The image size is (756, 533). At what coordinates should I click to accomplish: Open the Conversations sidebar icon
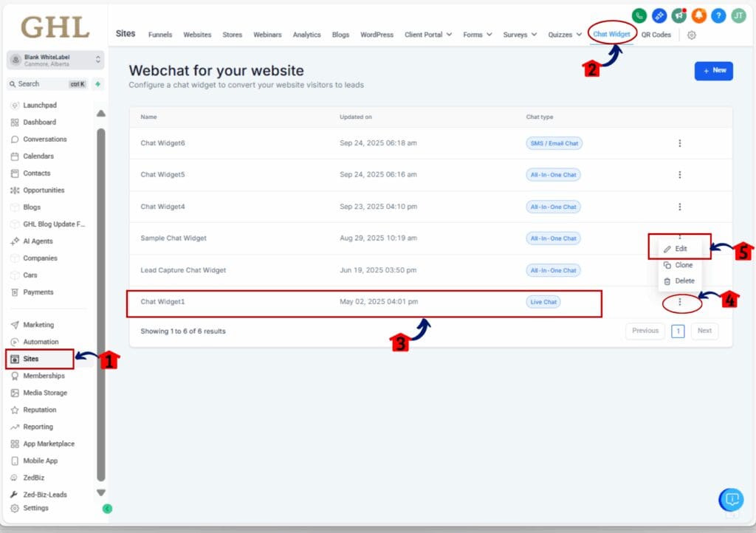point(16,139)
